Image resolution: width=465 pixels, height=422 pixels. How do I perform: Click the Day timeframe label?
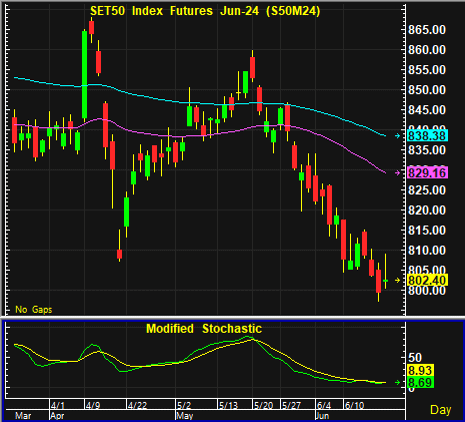coord(440,410)
